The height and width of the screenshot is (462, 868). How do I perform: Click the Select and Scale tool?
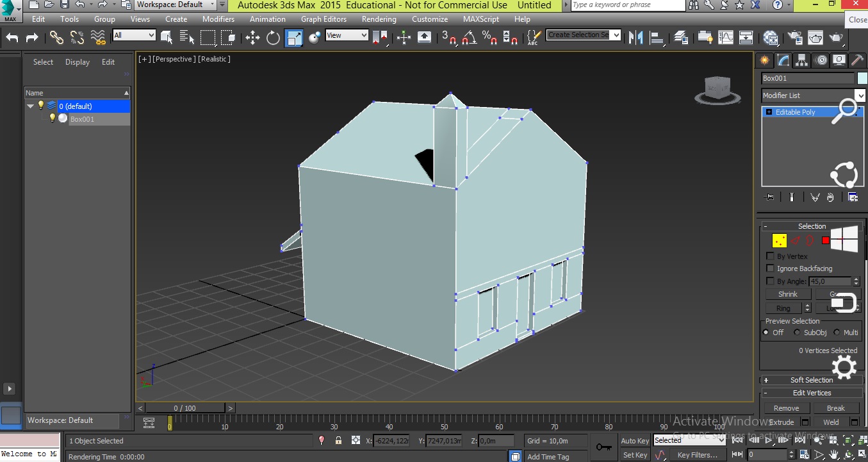pos(293,38)
